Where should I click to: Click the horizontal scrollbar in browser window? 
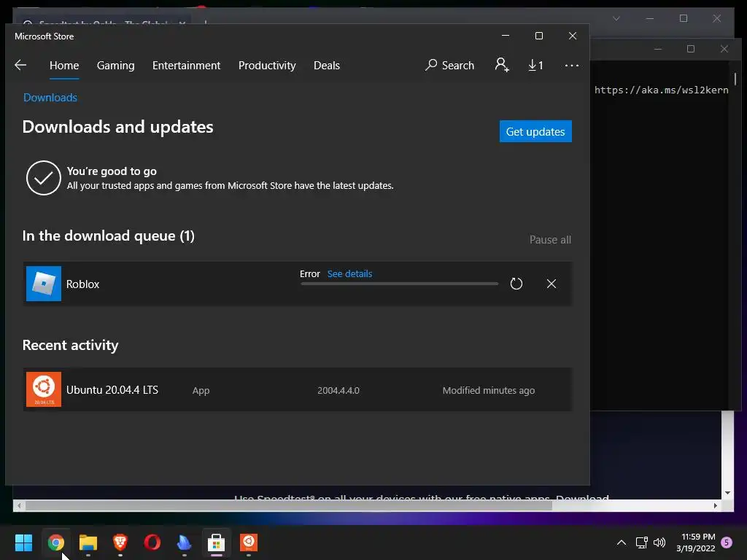point(288,506)
